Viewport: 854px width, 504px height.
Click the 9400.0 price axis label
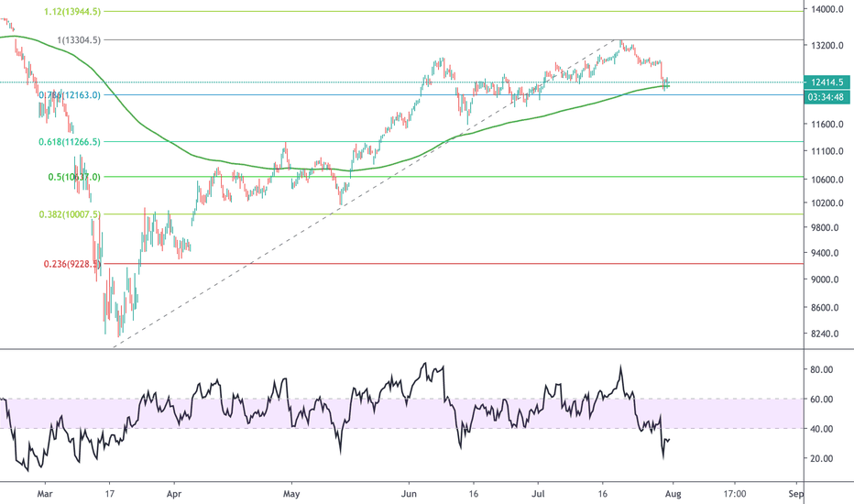pos(825,253)
